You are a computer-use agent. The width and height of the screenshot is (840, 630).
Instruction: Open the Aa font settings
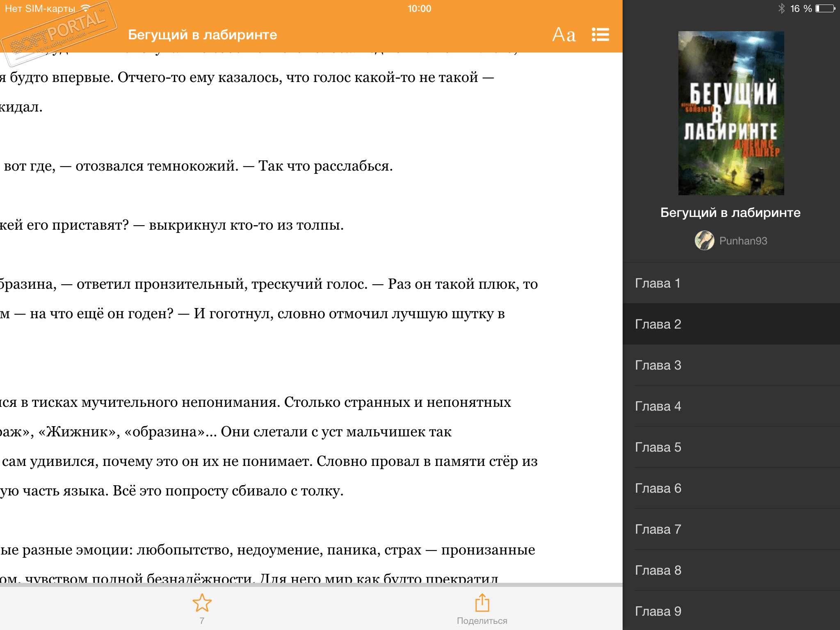pos(564,35)
